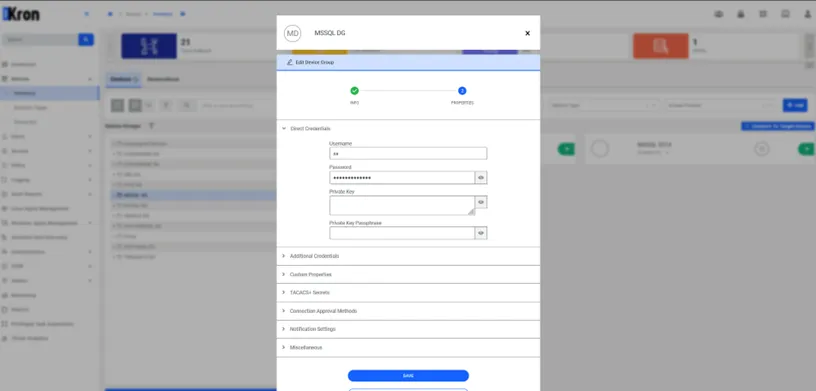
Task: Open the user profile icon in top bar
Action: [807, 14]
